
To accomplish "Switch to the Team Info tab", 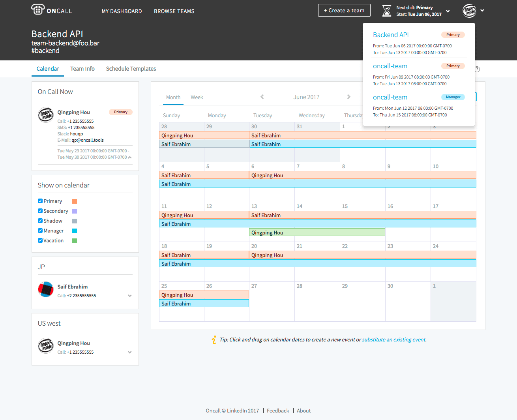I will tap(82, 69).
